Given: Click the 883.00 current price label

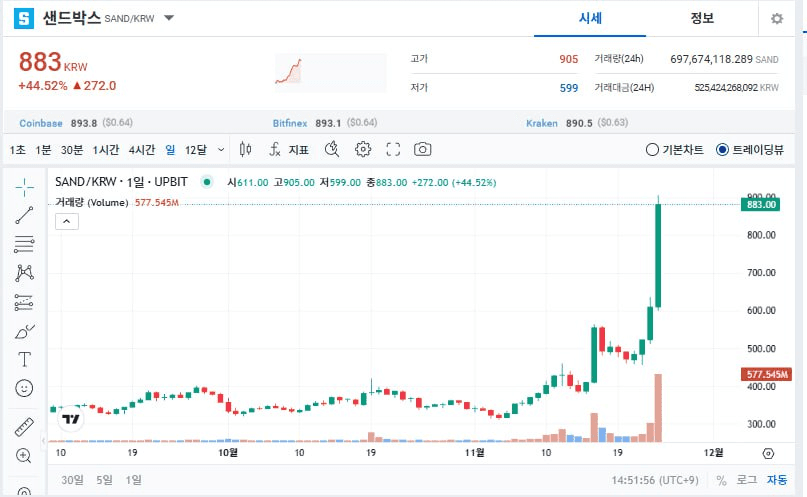Looking at the screenshot, I should (x=761, y=204).
